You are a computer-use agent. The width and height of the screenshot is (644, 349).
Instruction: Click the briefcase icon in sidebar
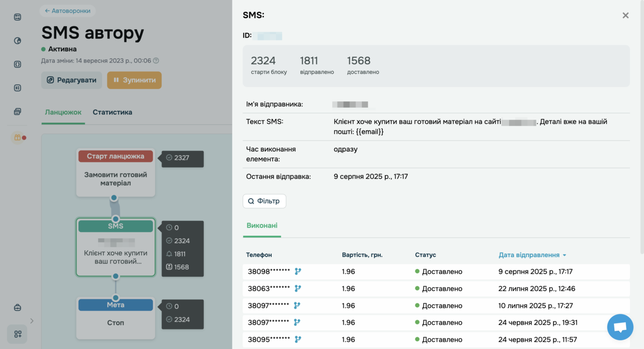tap(18, 308)
